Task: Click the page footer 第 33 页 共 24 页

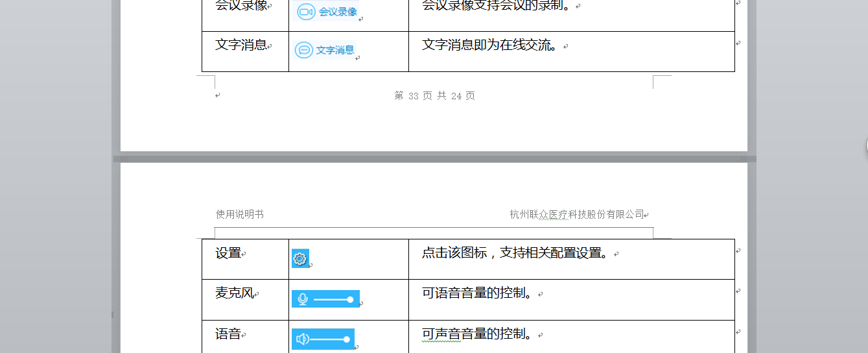Action: [434, 96]
